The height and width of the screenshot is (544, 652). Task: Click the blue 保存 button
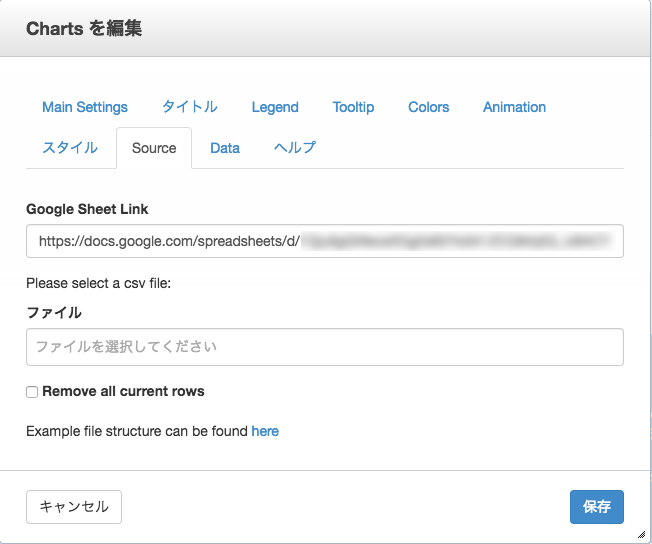597,507
